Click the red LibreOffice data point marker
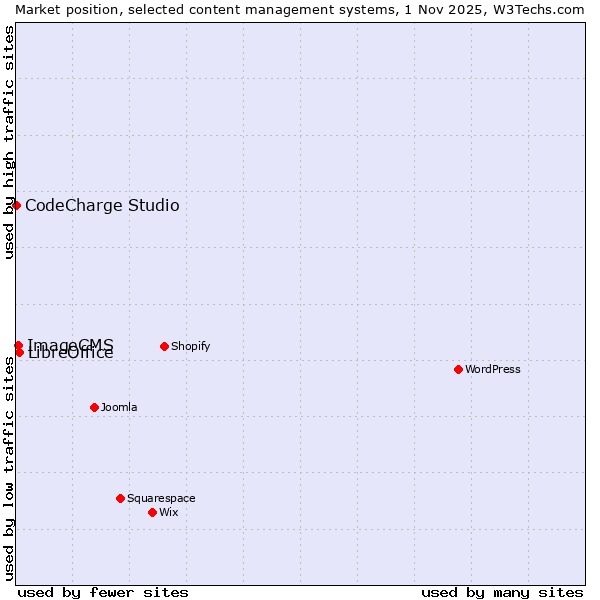 click(19, 352)
